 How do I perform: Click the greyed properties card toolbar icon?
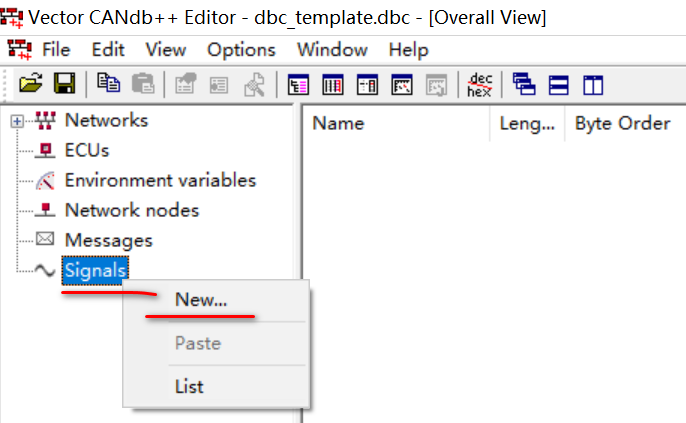pos(219,85)
